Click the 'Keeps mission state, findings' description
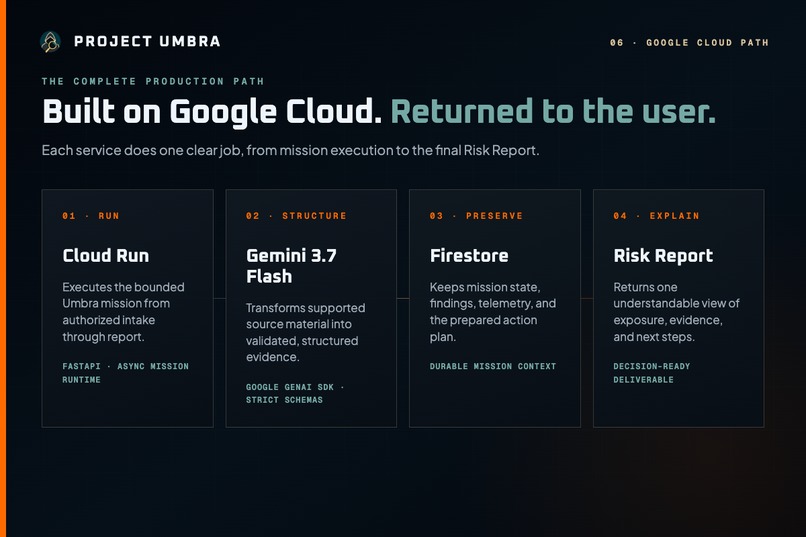The width and height of the screenshot is (806, 537). [493, 312]
